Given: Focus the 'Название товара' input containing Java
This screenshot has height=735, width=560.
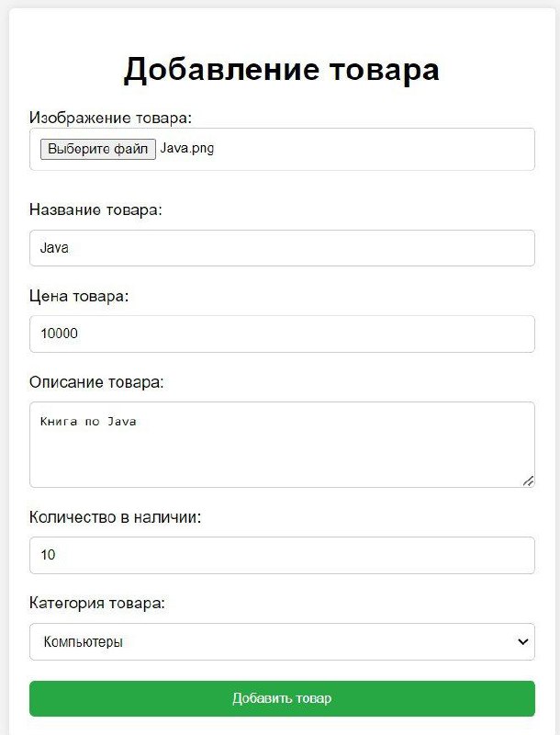Looking at the screenshot, I should click(282, 248).
